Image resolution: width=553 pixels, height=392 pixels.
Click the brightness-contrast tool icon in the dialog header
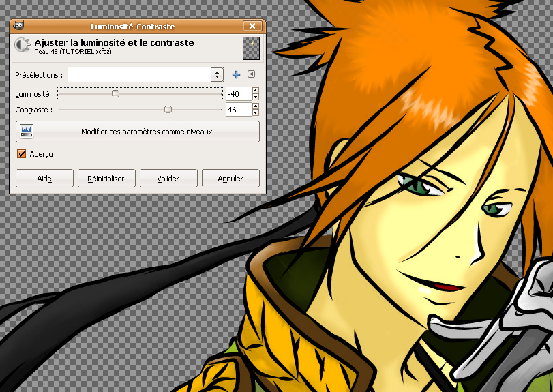pyautogui.click(x=23, y=46)
